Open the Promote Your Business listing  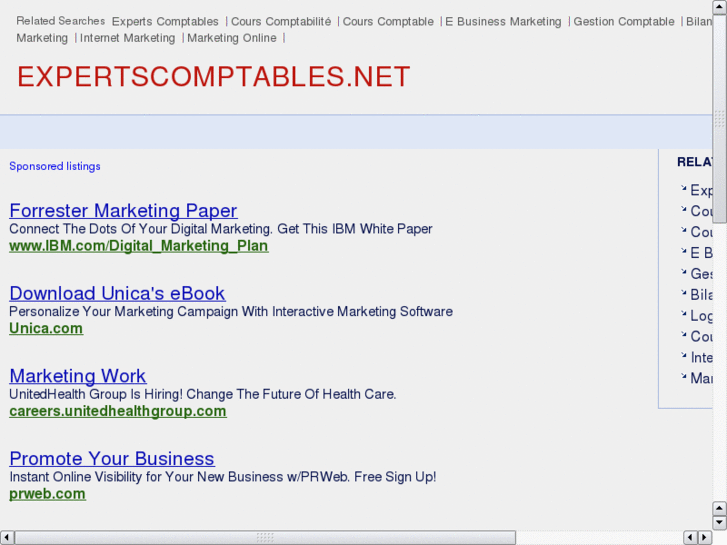112,458
